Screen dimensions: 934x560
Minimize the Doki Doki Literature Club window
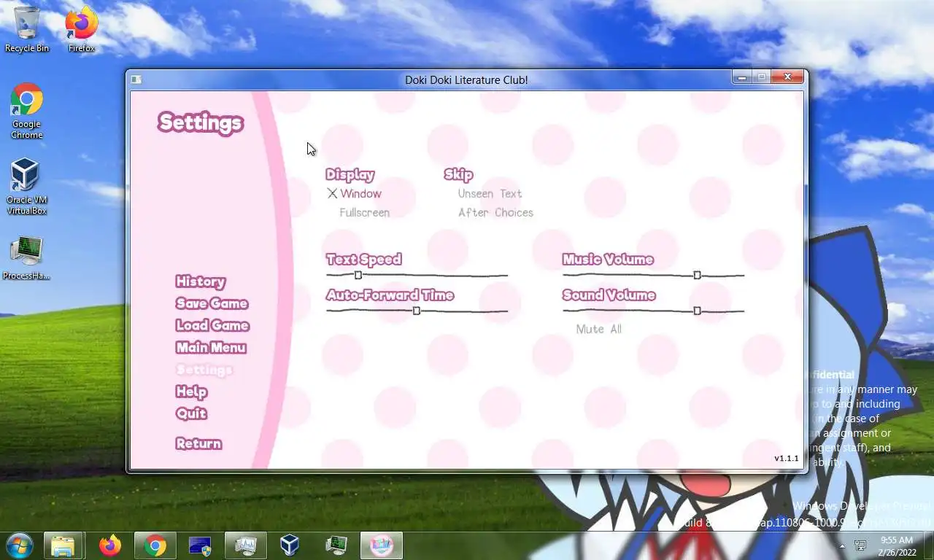pos(742,77)
